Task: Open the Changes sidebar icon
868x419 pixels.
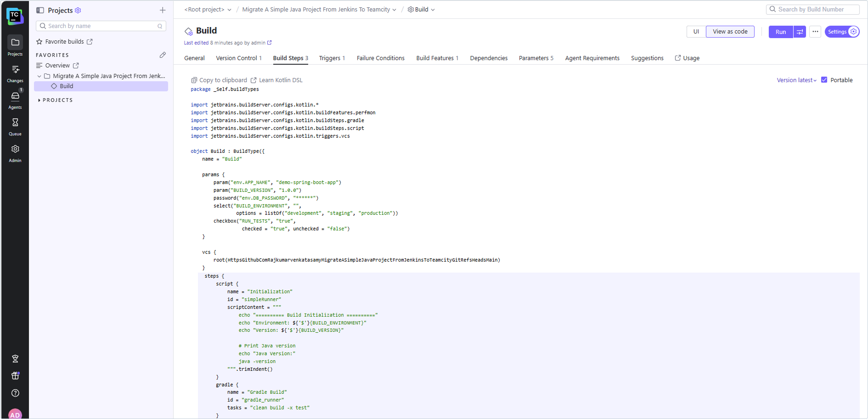Action: (15, 73)
